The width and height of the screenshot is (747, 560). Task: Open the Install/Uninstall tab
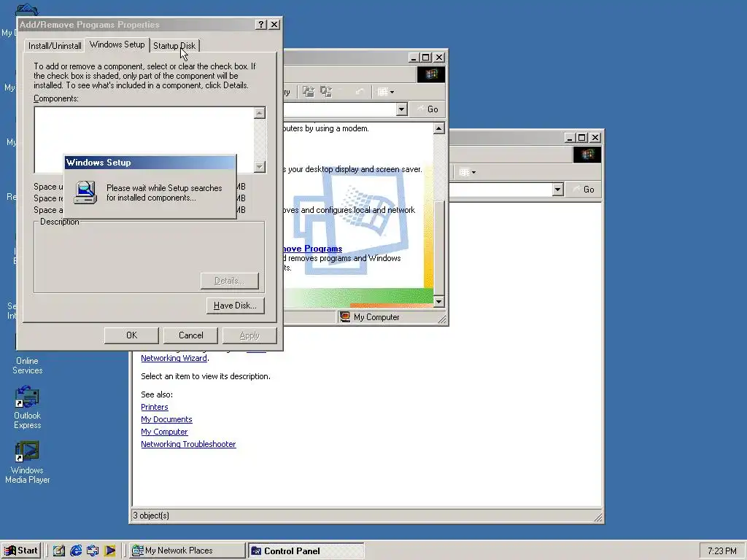(55, 46)
